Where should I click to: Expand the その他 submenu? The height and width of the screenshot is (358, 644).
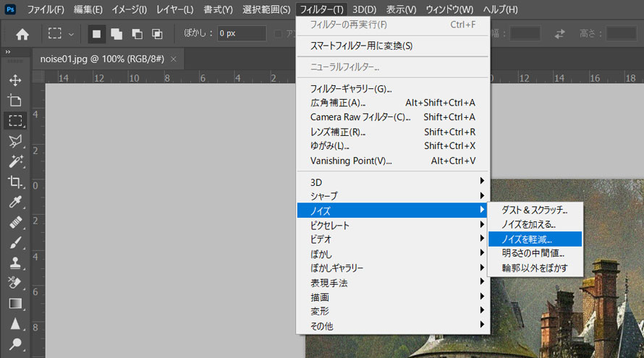click(x=393, y=326)
